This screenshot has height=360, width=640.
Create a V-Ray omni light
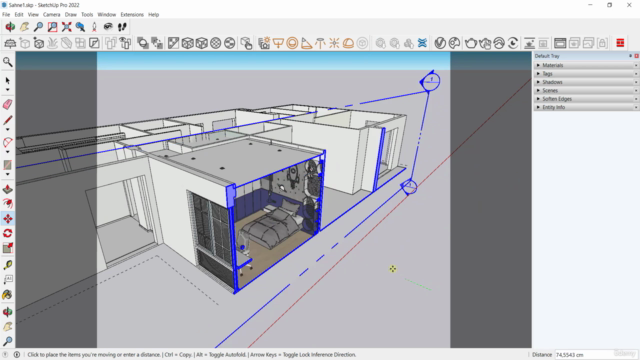tap(334, 43)
